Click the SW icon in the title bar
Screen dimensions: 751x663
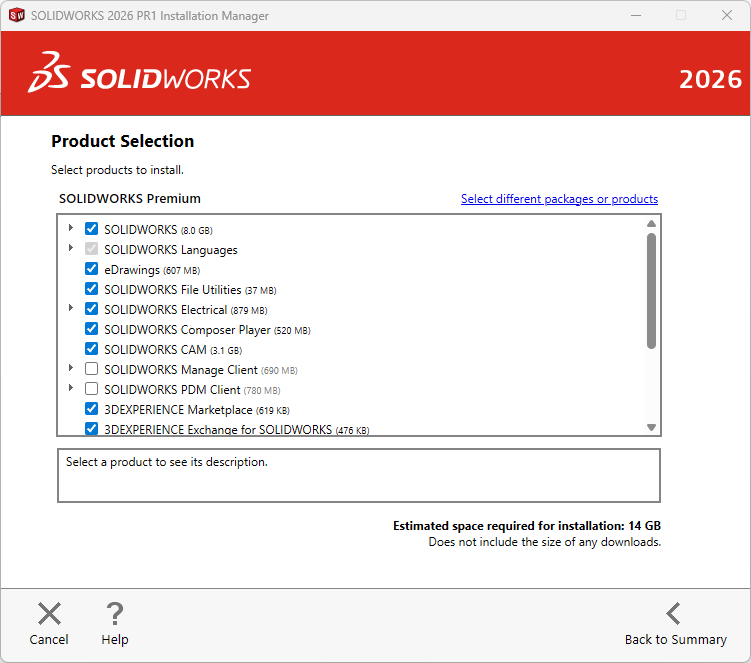tap(16, 16)
